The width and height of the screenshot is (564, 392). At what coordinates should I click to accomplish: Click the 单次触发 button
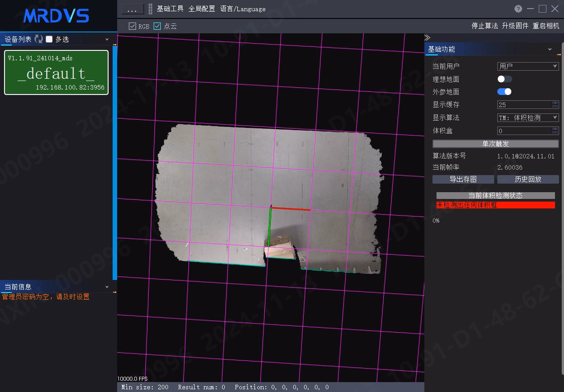tap(496, 144)
